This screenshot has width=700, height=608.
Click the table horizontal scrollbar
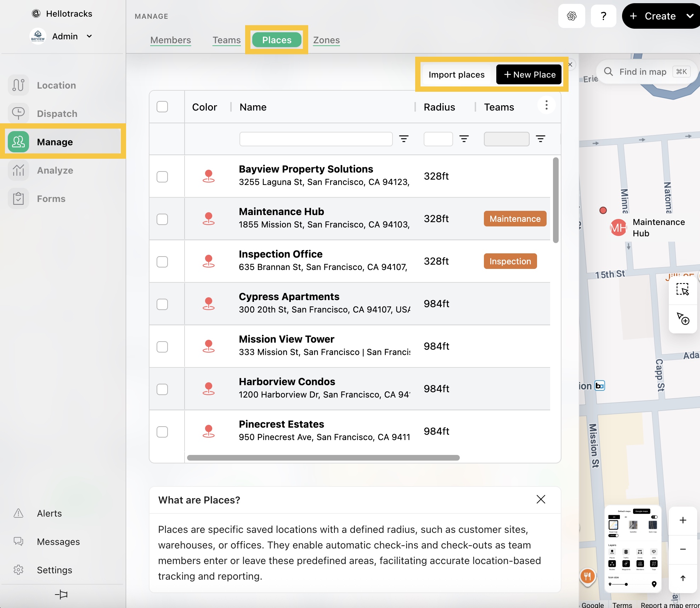point(323,458)
